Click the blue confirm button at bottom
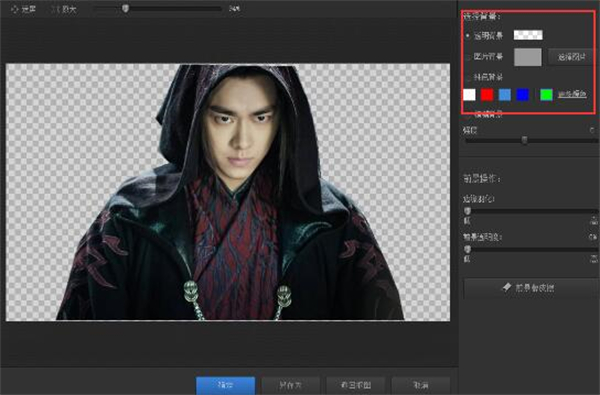The height and width of the screenshot is (395, 600). point(225,385)
